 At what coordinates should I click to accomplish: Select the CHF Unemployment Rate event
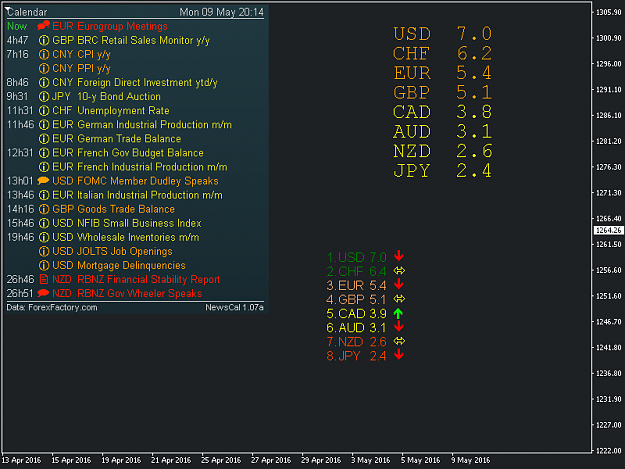pyautogui.click(x=111, y=111)
